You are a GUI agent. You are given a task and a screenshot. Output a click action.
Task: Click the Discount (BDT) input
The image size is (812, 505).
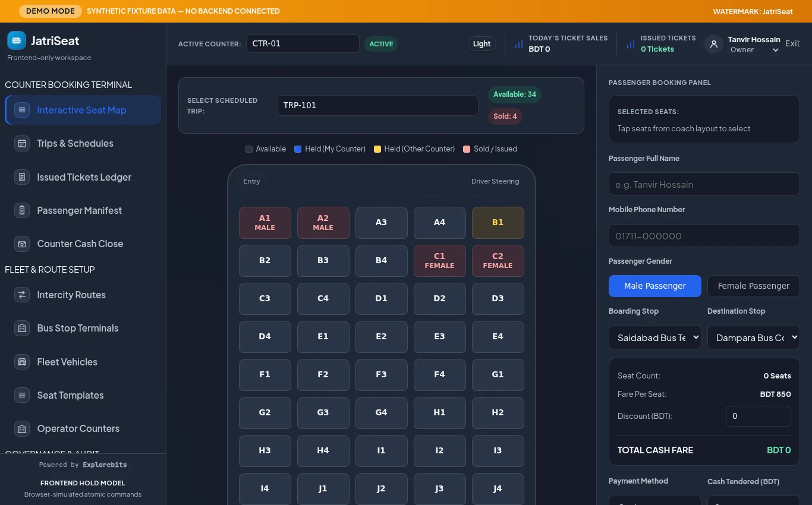tap(758, 416)
